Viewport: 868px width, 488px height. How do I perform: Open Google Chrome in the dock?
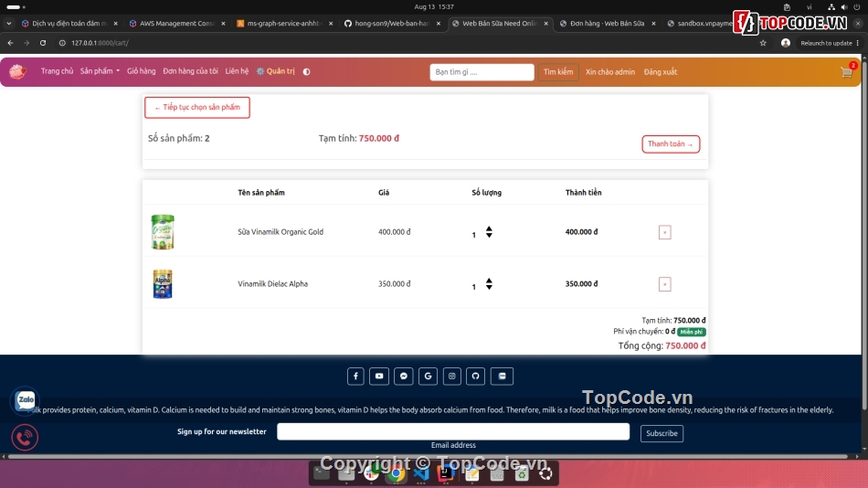[x=396, y=473]
